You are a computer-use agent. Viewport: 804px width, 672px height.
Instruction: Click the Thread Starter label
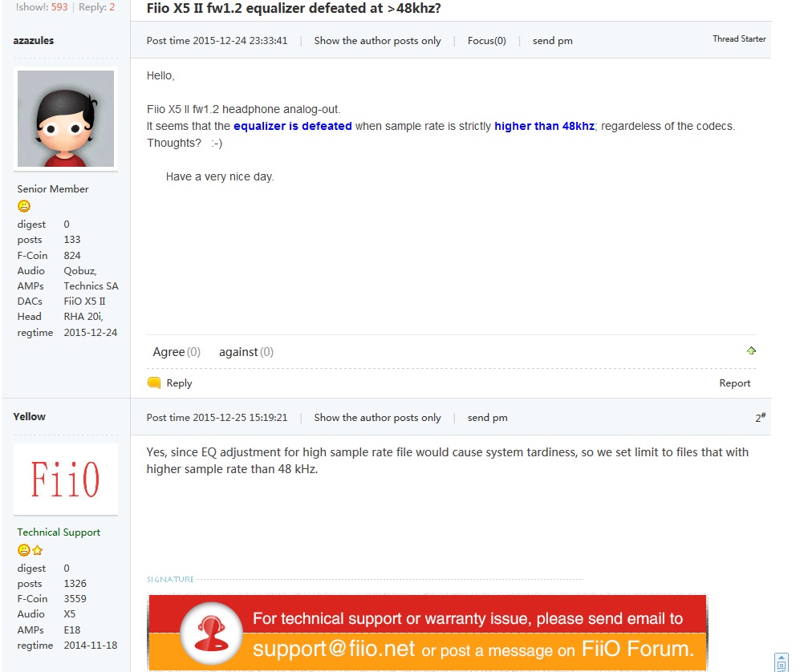pos(739,39)
